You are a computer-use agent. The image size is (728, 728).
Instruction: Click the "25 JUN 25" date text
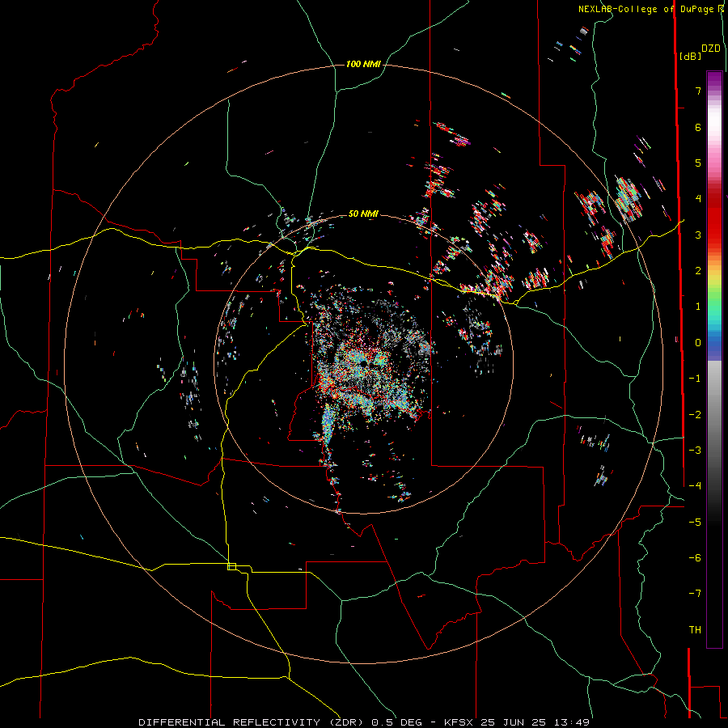[x=513, y=722]
